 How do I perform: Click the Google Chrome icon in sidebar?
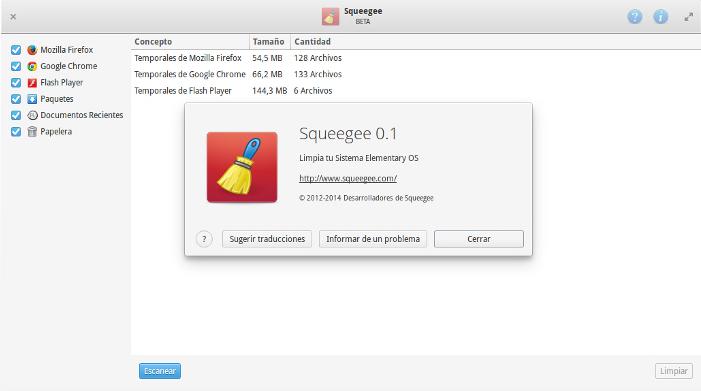tap(32, 66)
